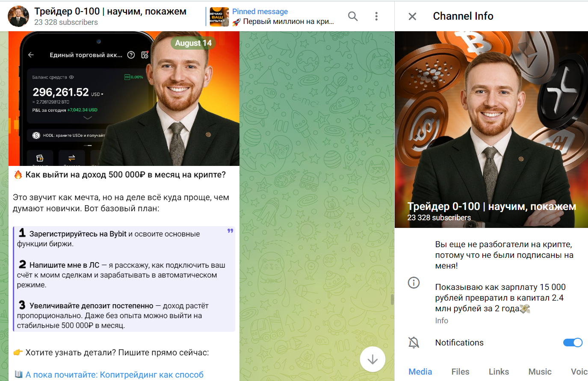Click the scroll-to-bottom arrow button
The image size is (588, 381).
point(372,359)
